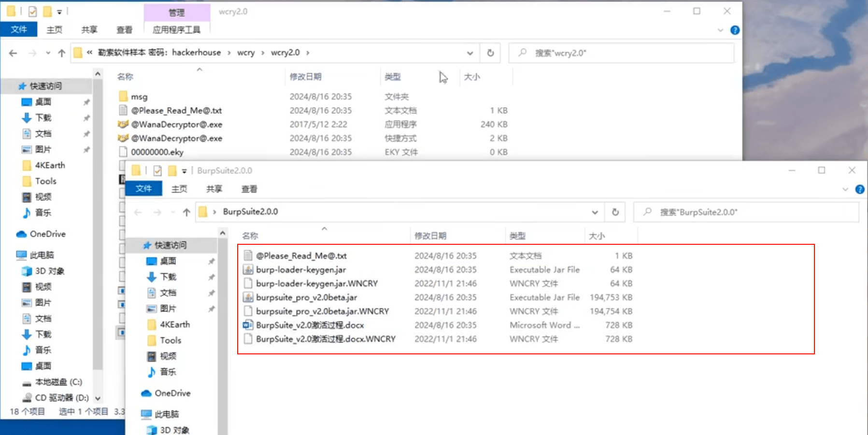Select BurpSuite_v2.0激活过程.docx Word document

(310, 325)
